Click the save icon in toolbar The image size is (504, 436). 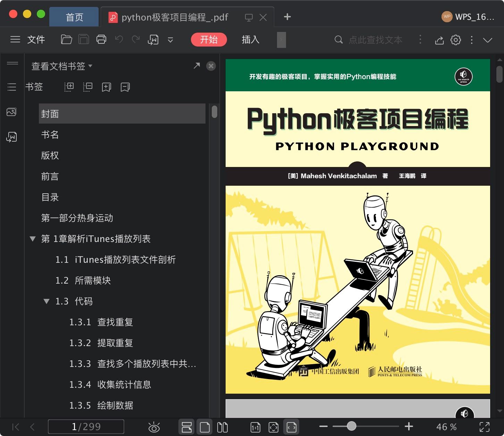tap(84, 40)
